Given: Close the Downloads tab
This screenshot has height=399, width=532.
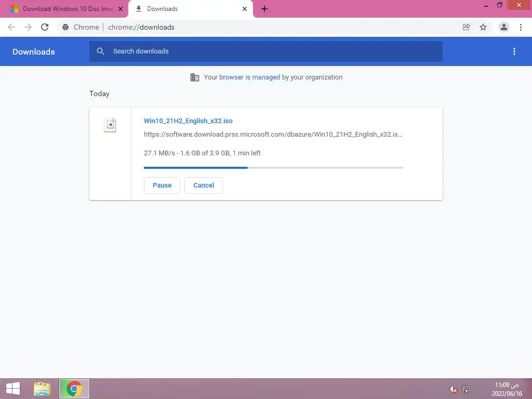Looking at the screenshot, I should (245, 9).
